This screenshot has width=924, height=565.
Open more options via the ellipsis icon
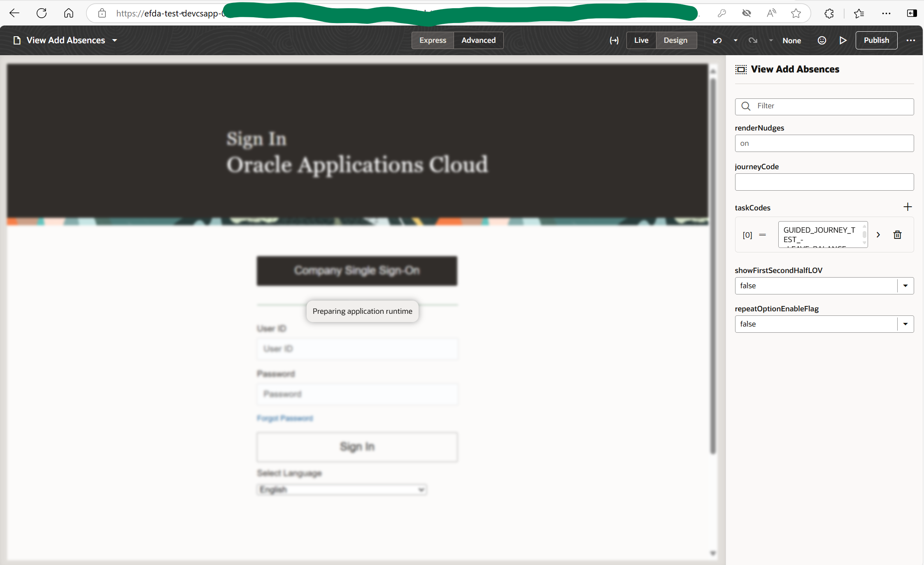pyautogui.click(x=911, y=40)
